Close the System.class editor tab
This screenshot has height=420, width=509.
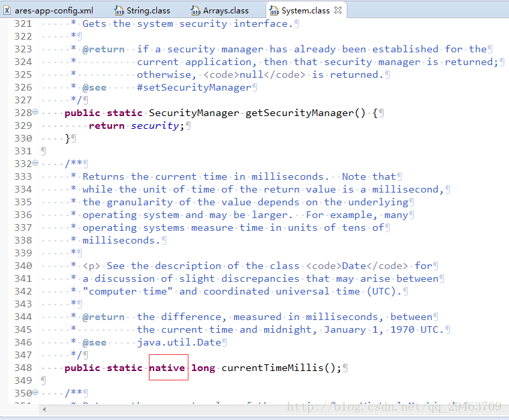[338, 11]
